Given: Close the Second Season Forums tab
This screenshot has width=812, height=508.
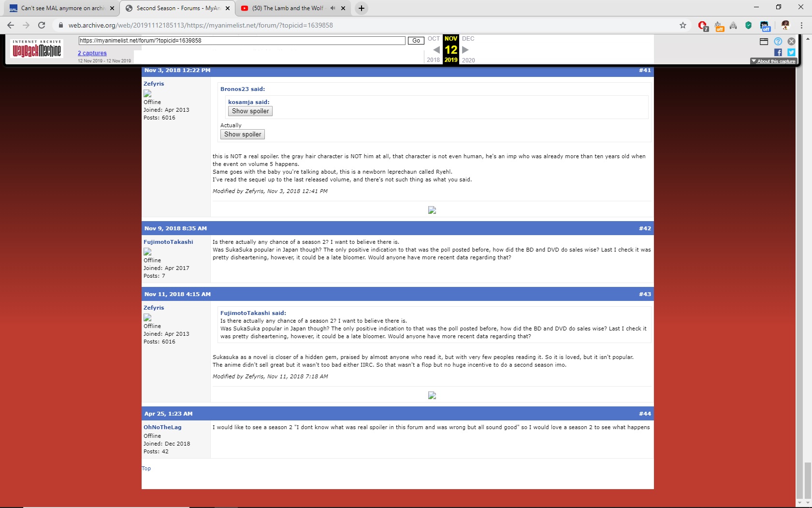Looking at the screenshot, I should [228, 8].
